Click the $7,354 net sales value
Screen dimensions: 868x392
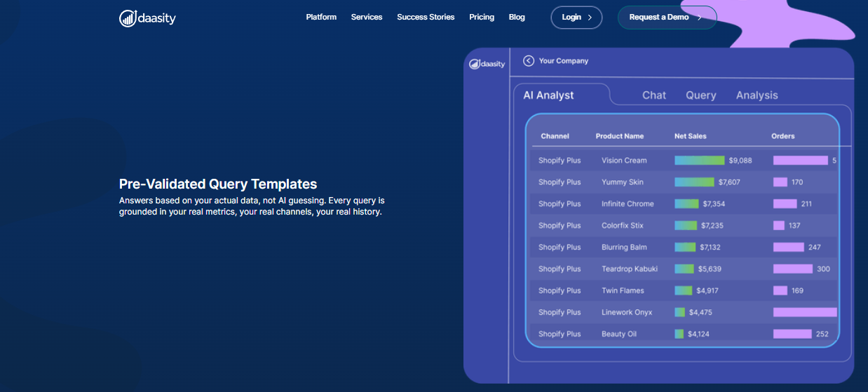(714, 204)
